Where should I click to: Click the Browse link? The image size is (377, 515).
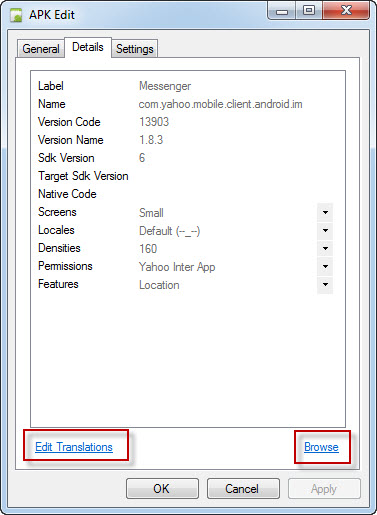click(x=321, y=447)
